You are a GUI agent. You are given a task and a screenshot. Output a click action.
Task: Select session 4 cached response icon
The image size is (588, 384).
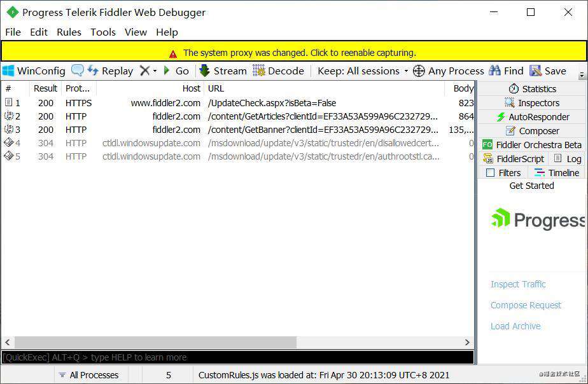point(9,143)
